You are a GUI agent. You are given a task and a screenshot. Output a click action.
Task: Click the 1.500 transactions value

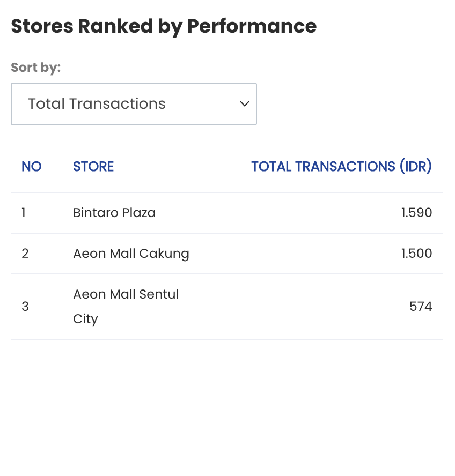(416, 254)
